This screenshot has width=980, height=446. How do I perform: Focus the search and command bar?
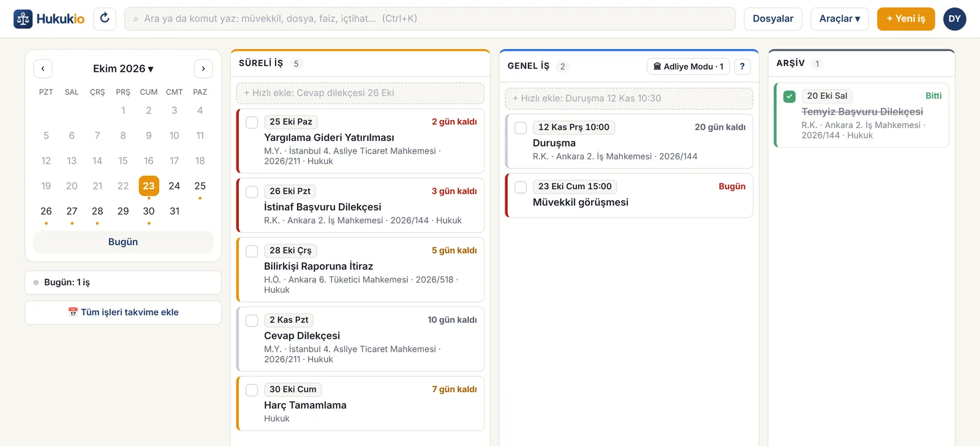point(430,19)
